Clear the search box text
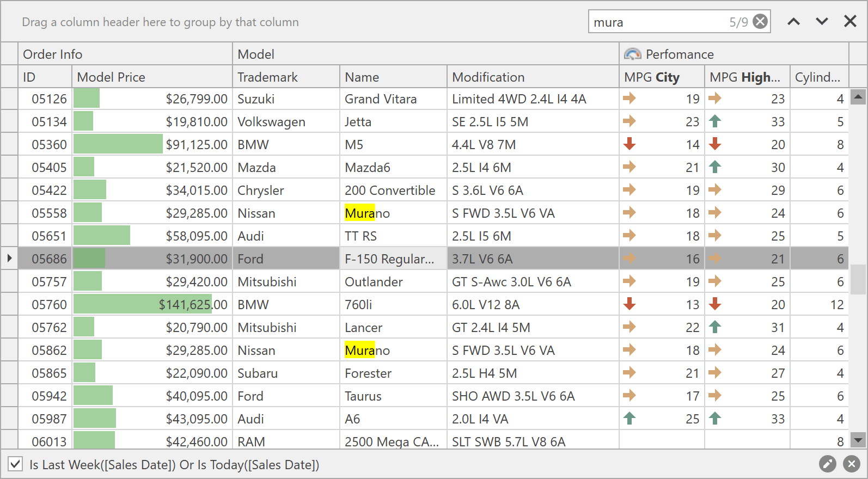868x479 pixels. [760, 22]
